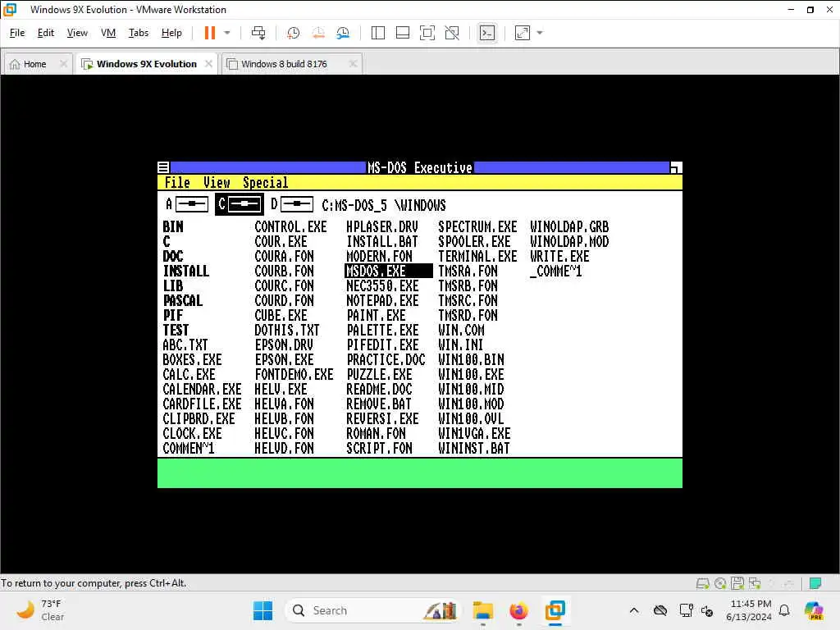840x630 pixels.
Task: Click MS-DOS Executive size box icon
Action: coord(676,167)
